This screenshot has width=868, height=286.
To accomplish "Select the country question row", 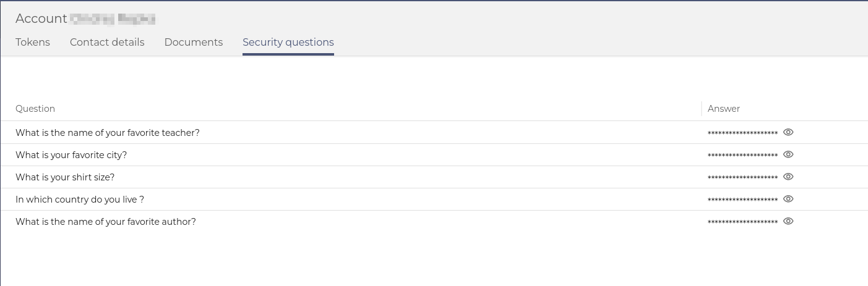I will (x=434, y=200).
